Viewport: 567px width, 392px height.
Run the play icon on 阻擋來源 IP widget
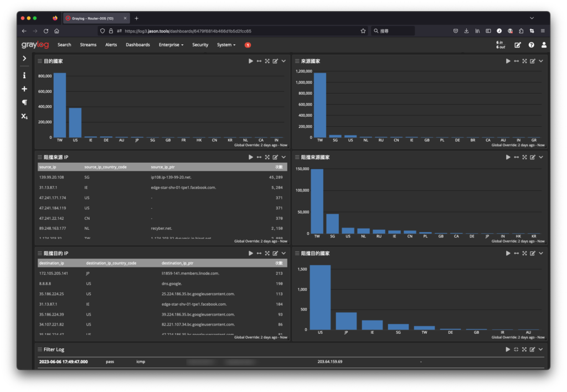coord(251,157)
